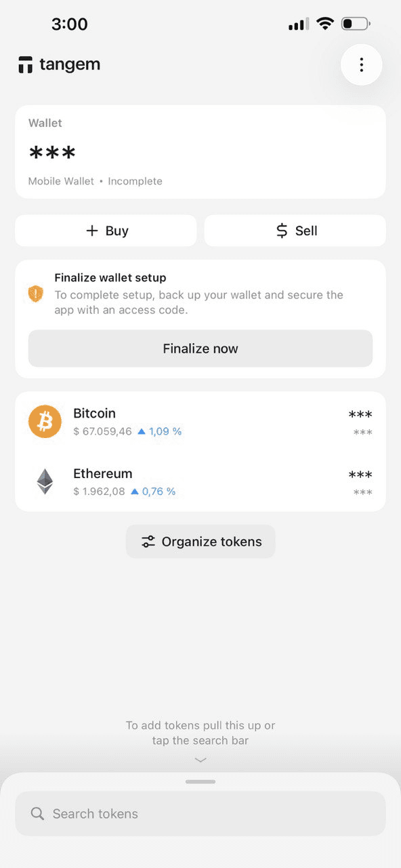Tap the sliders icon beside Organize tokens

click(148, 542)
